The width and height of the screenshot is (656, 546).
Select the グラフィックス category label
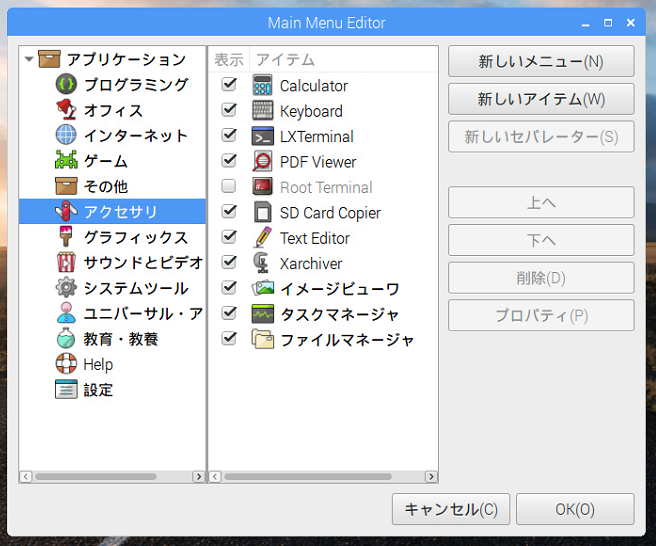[x=136, y=237]
